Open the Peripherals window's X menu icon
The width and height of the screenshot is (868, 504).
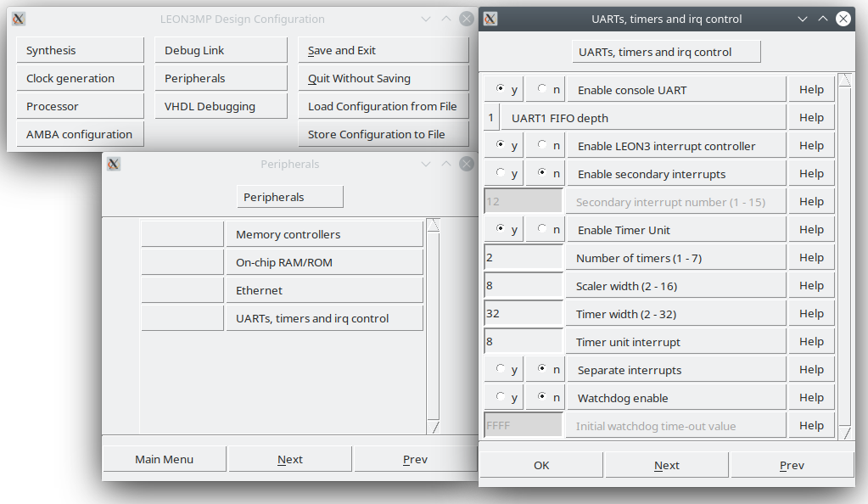click(114, 164)
